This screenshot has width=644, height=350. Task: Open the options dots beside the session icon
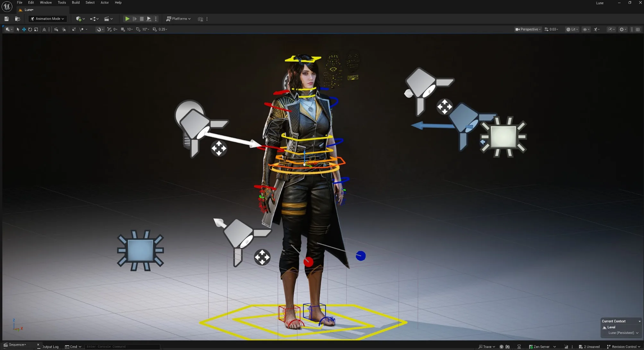point(207,19)
